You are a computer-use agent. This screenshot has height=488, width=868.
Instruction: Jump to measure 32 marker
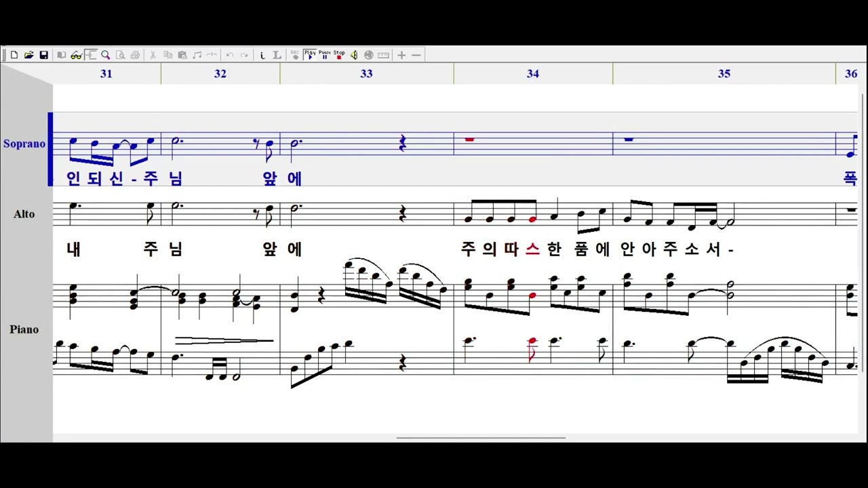(220, 73)
